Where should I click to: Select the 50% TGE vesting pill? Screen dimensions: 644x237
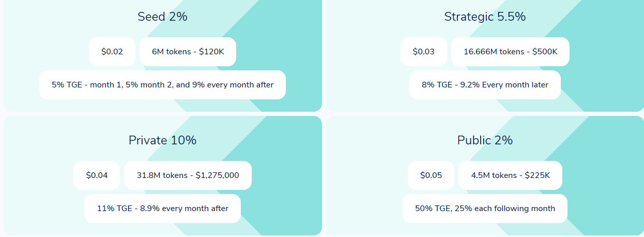click(x=485, y=209)
